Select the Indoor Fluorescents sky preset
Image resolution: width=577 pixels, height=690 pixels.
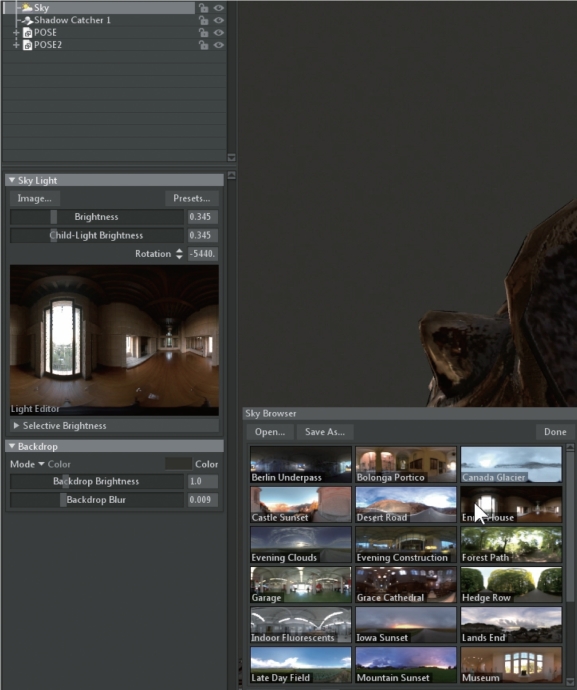tap(301, 625)
